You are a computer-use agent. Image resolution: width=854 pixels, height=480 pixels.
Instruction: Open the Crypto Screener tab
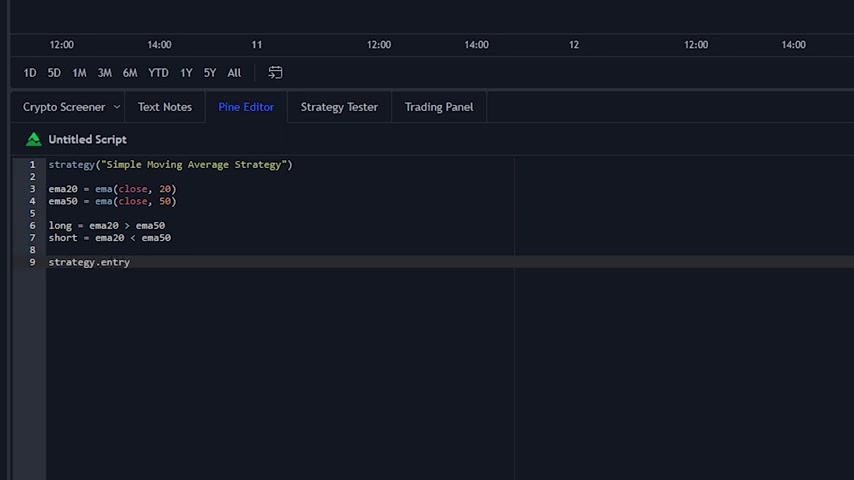[64, 107]
